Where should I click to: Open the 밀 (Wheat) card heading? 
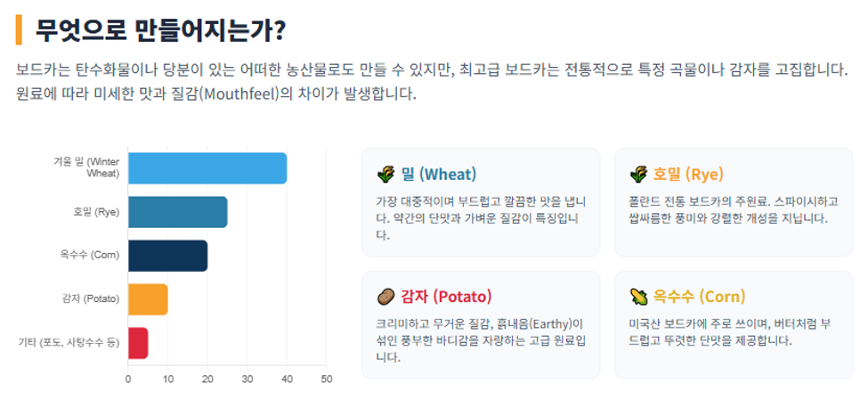click(x=438, y=175)
